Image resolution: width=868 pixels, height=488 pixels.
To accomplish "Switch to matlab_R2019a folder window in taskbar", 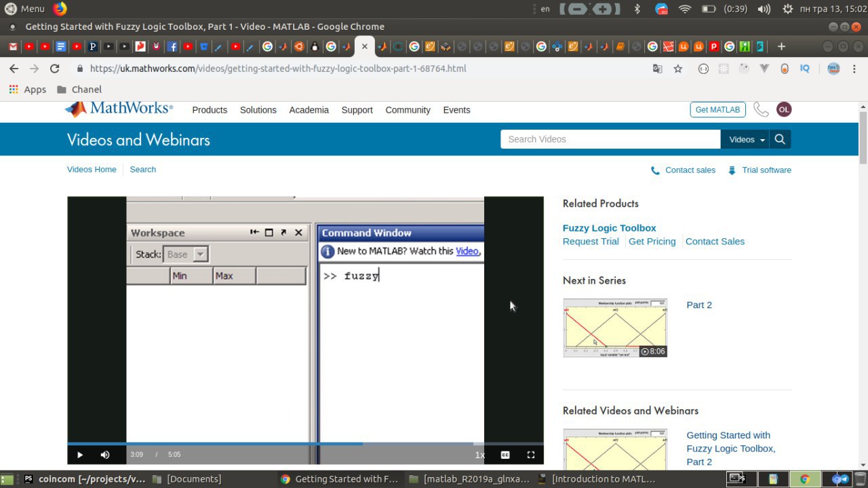I will point(469,479).
